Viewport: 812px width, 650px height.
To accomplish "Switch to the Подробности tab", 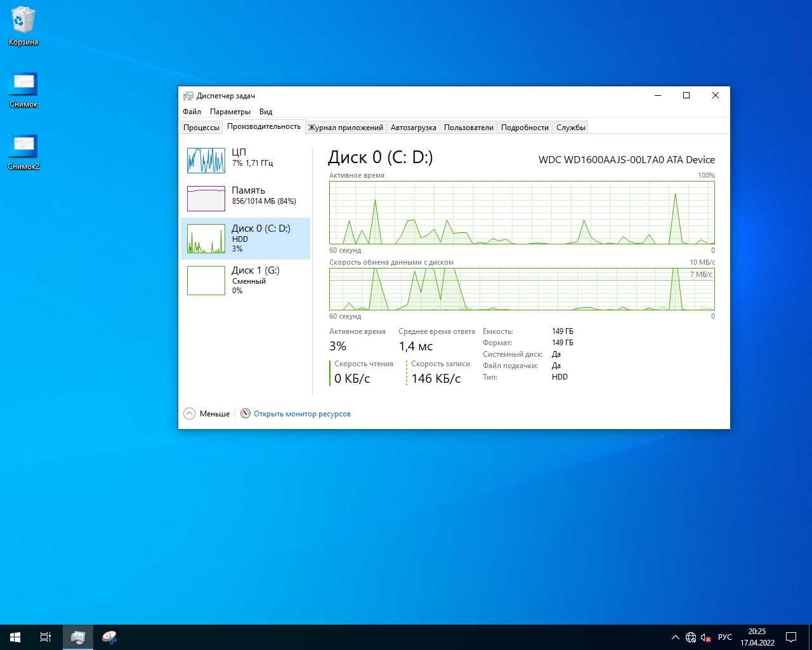I will coord(525,128).
